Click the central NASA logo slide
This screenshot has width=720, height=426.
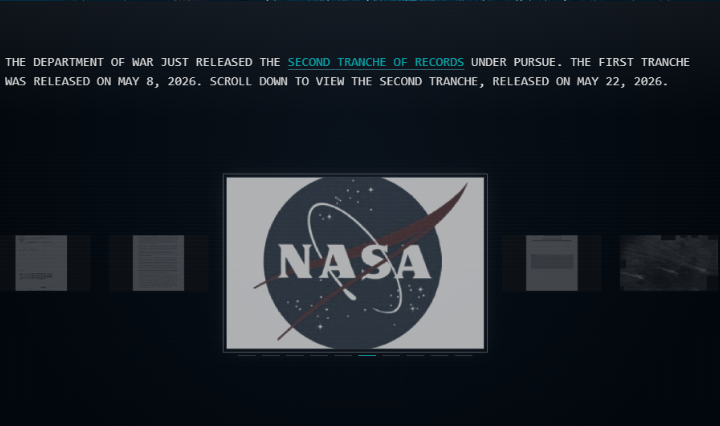(355, 263)
